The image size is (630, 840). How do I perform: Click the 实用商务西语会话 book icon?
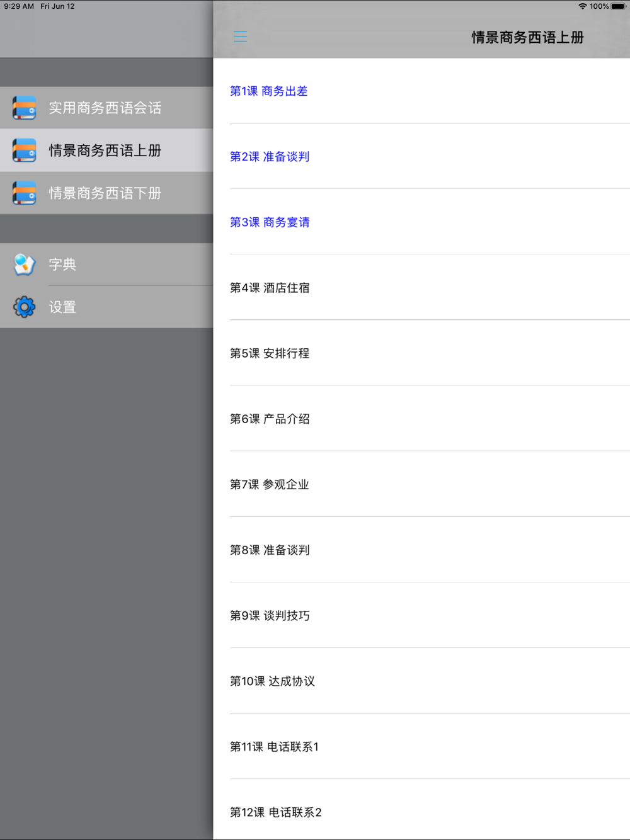point(25,108)
